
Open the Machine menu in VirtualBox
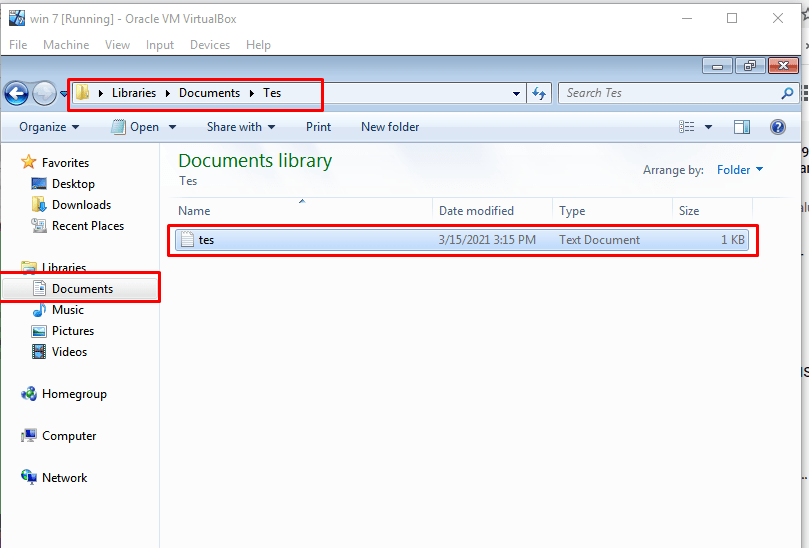(66, 45)
